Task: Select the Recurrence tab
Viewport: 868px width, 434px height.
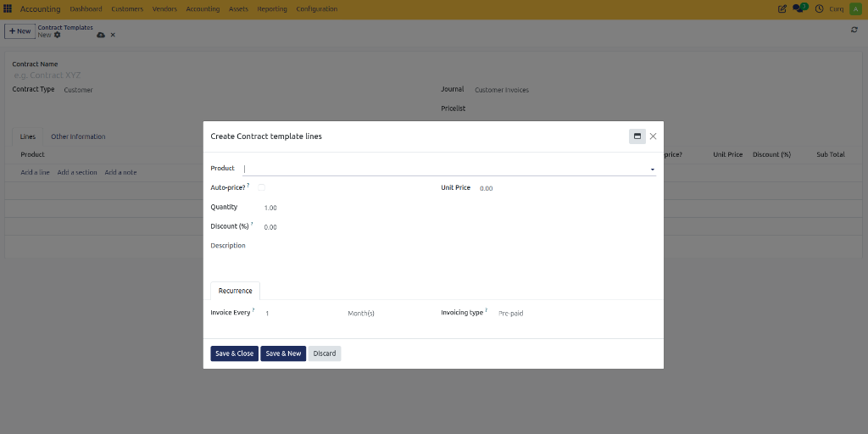Action: (x=236, y=291)
